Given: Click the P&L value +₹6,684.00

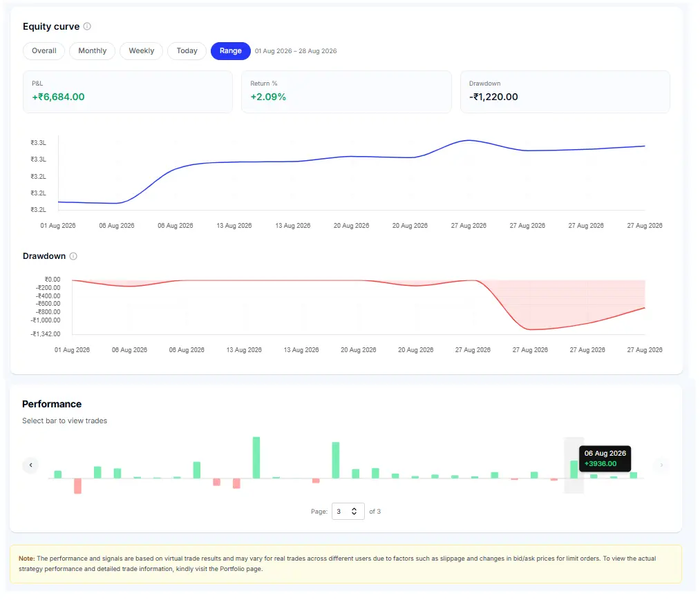Looking at the screenshot, I should 58,97.
